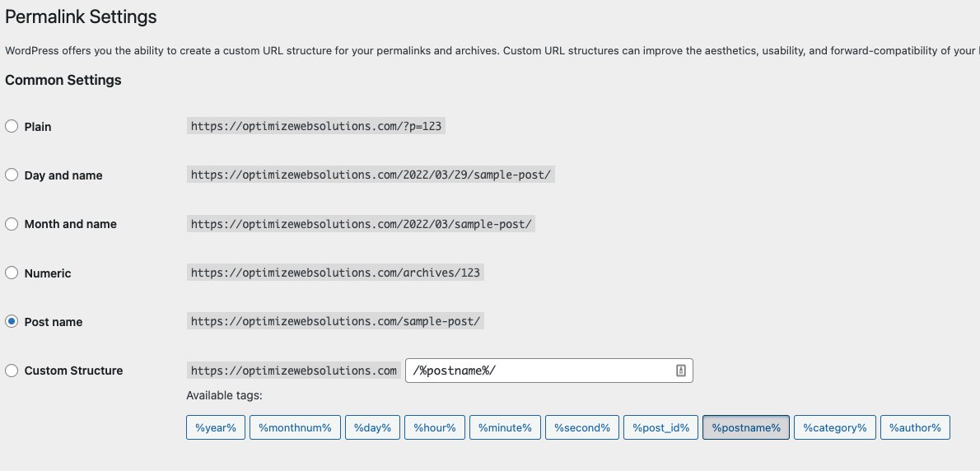Viewport: 980px width, 471px height.
Task: Click the 2022/03/sample-post example URL
Action: coord(362,224)
